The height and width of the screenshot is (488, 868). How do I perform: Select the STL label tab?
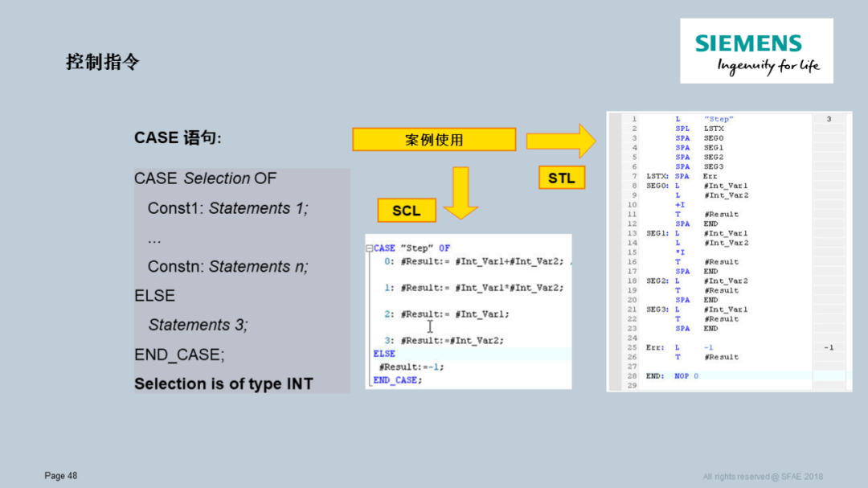pyautogui.click(x=561, y=177)
